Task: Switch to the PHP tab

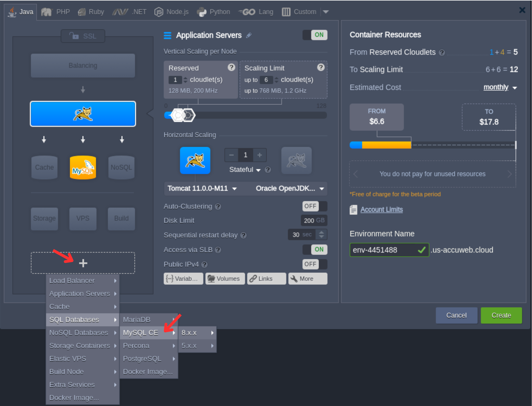Action: (x=56, y=12)
